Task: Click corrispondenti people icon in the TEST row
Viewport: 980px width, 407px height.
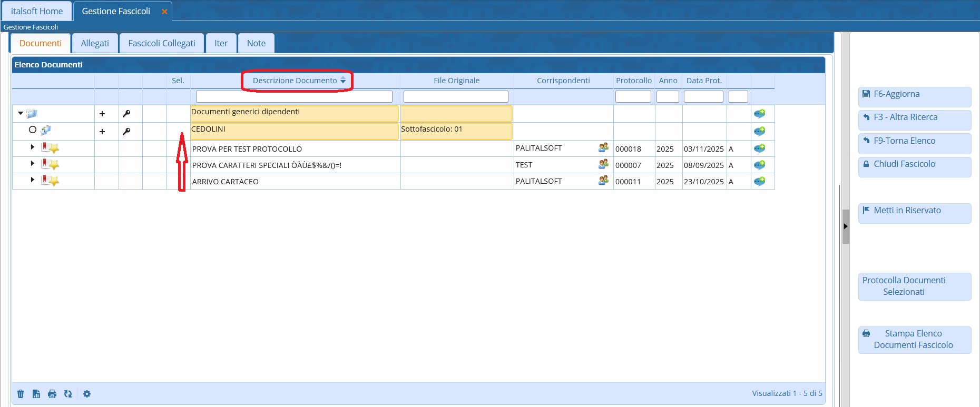Action: click(603, 165)
